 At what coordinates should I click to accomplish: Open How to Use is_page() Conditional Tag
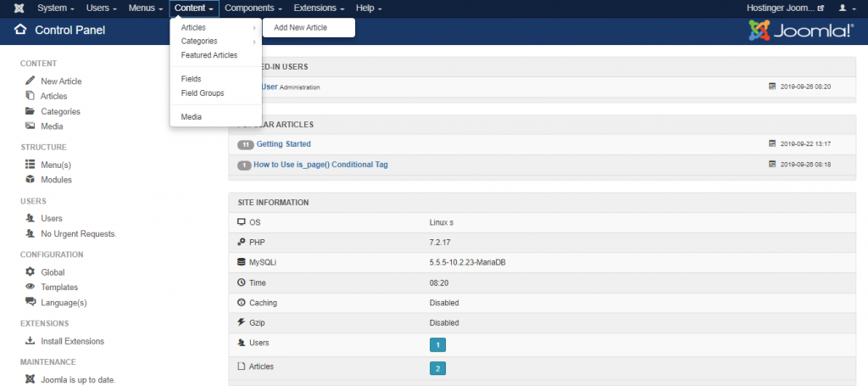click(x=320, y=165)
